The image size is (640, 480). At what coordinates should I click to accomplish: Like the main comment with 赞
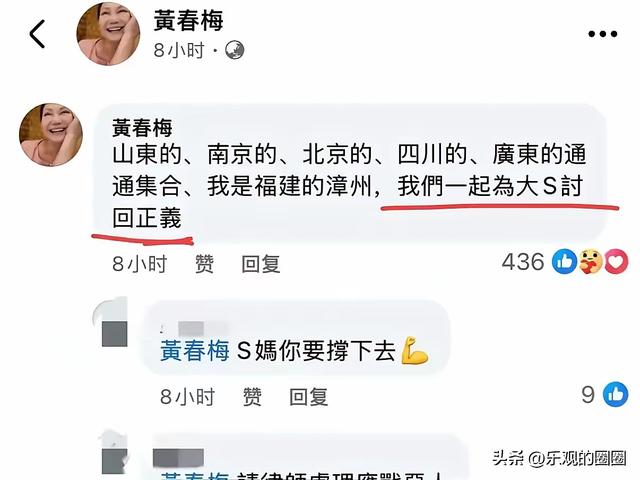(x=204, y=264)
